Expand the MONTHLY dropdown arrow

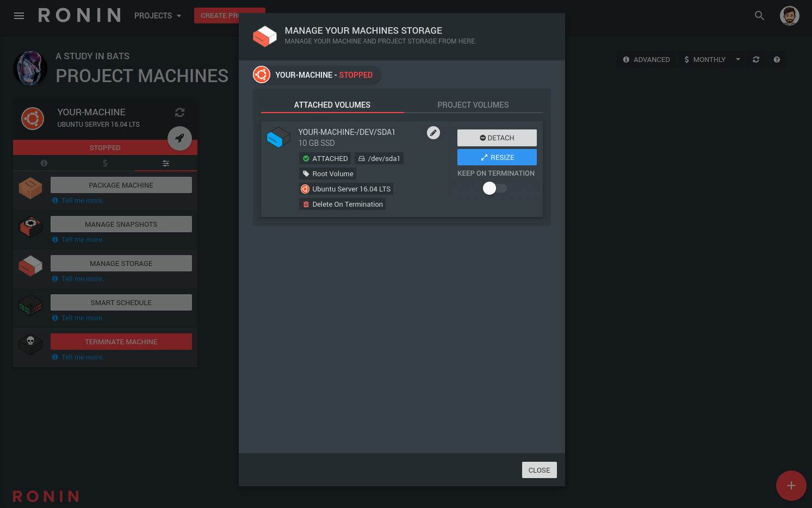(x=738, y=59)
